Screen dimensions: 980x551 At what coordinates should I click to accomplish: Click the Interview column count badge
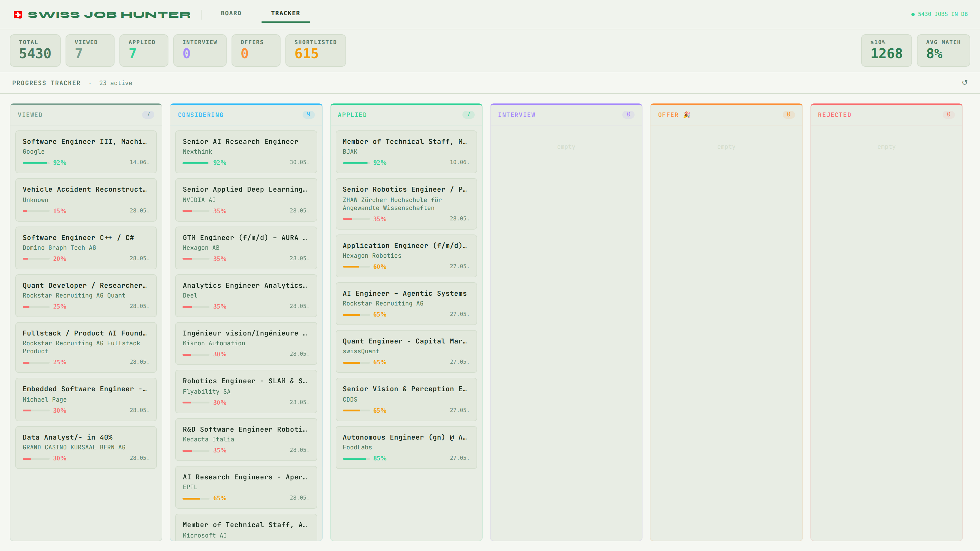[628, 114]
